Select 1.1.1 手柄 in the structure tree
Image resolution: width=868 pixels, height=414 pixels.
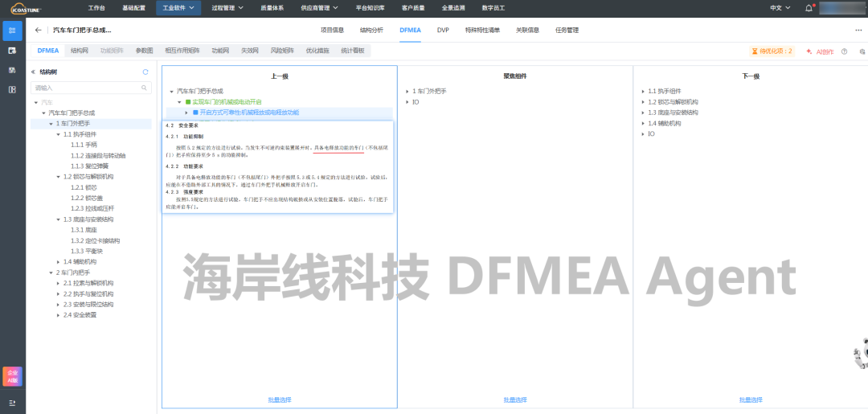(83, 145)
